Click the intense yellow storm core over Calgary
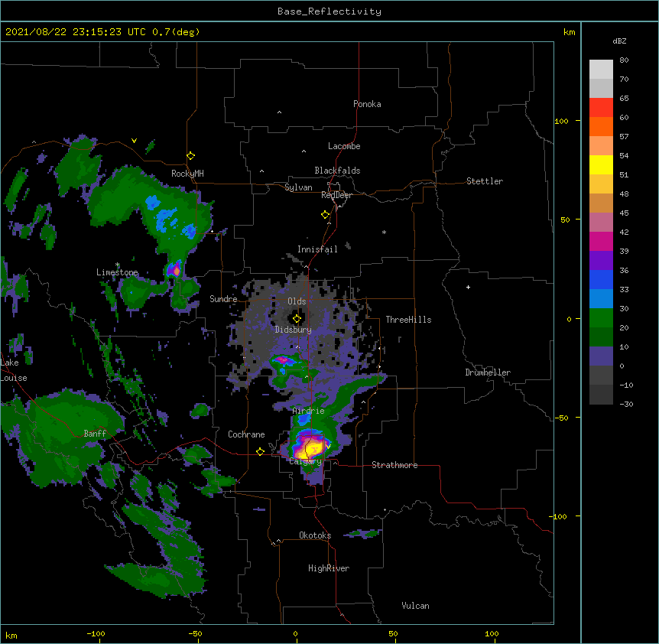The width and height of the screenshot is (659, 644). click(x=311, y=449)
